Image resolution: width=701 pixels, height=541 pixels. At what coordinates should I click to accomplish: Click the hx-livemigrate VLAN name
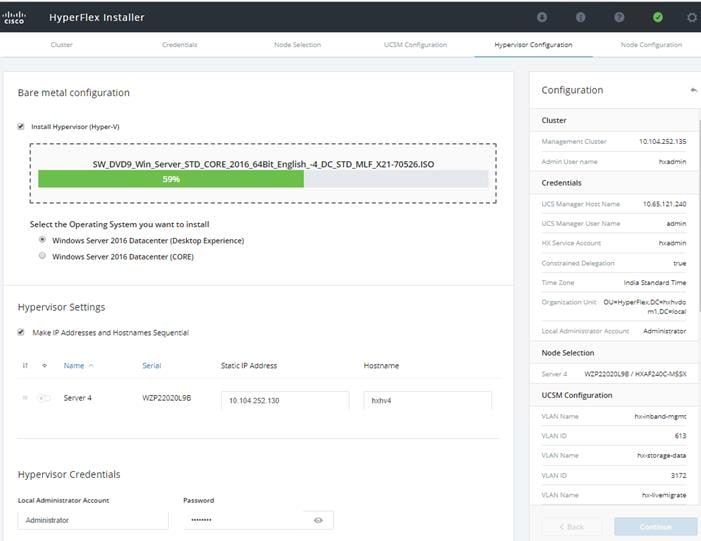[664, 495]
